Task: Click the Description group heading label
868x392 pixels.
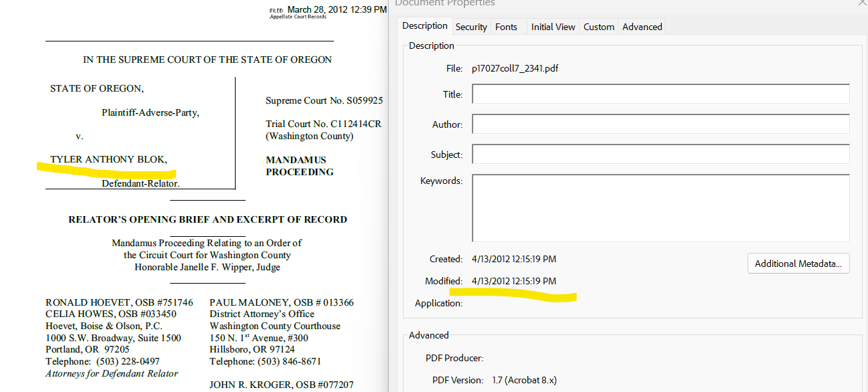Action: pyautogui.click(x=431, y=45)
